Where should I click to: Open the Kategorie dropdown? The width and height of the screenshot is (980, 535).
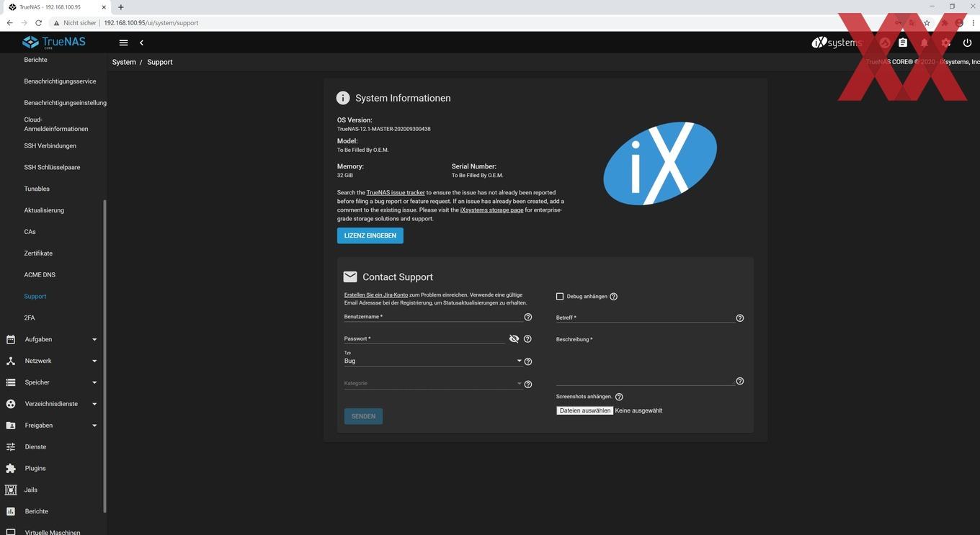pos(433,383)
